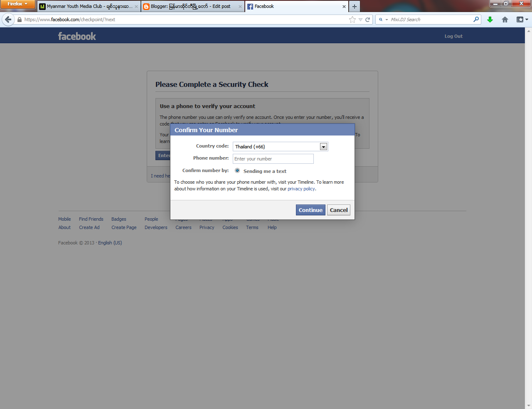Open the Careers footer link

tap(183, 227)
